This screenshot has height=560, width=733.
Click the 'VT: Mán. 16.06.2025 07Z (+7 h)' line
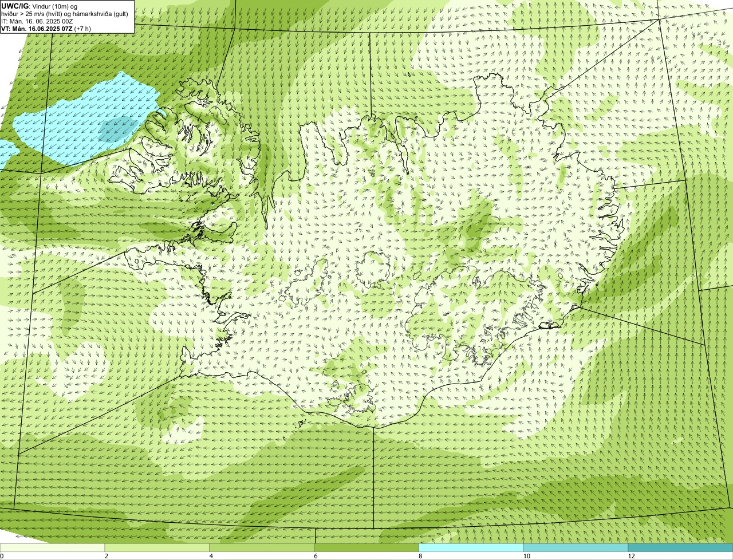point(46,28)
